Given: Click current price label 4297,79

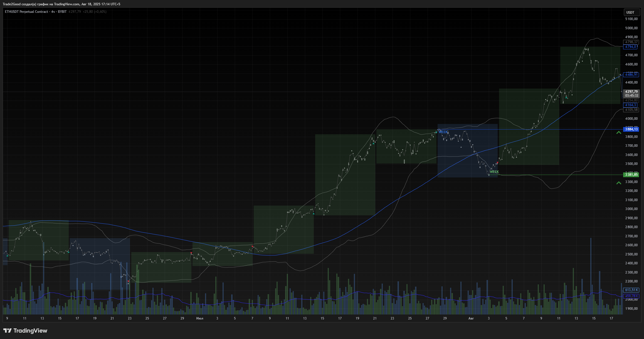Looking at the screenshot, I should [x=631, y=92].
